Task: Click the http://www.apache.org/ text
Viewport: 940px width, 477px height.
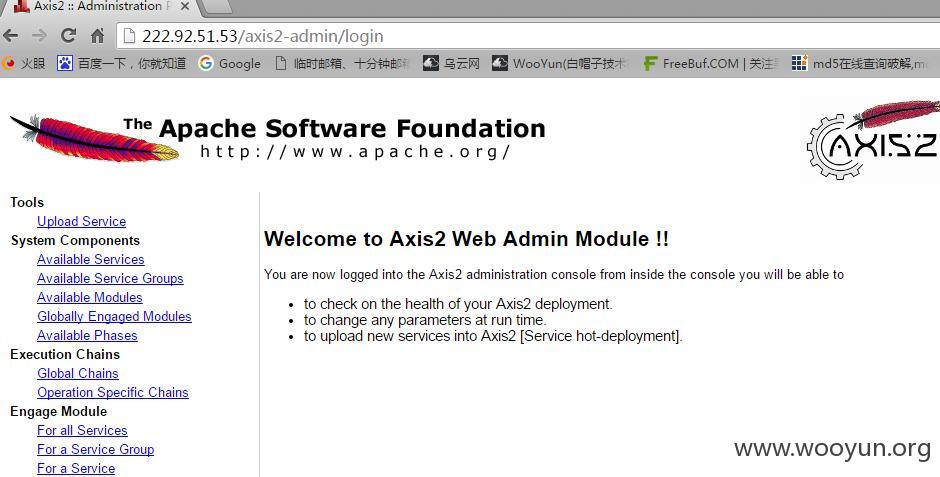Action: (x=355, y=152)
